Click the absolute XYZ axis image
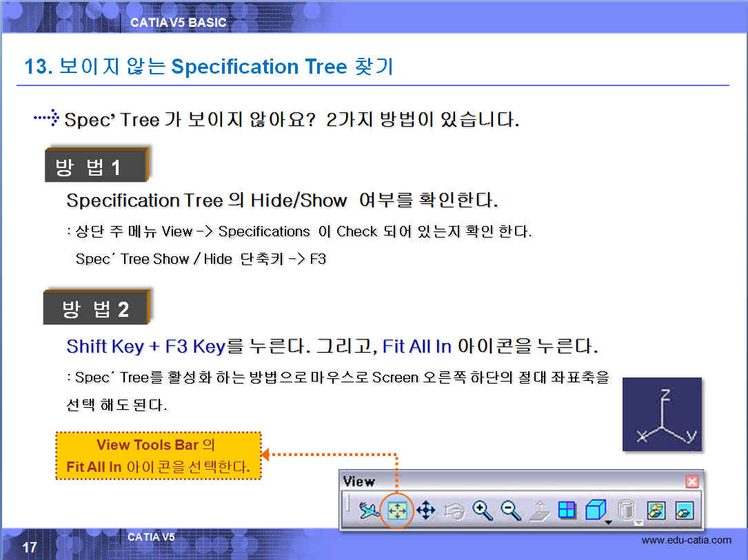The width and height of the screenshot is (748, 560). 662,415
